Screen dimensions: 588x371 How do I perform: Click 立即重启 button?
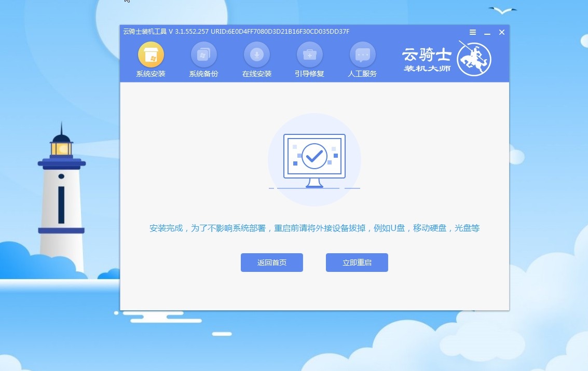coord(357,263)
